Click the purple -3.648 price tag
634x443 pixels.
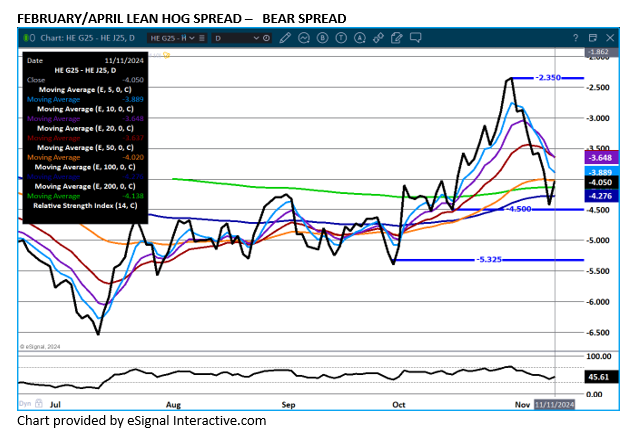[601, 157]
